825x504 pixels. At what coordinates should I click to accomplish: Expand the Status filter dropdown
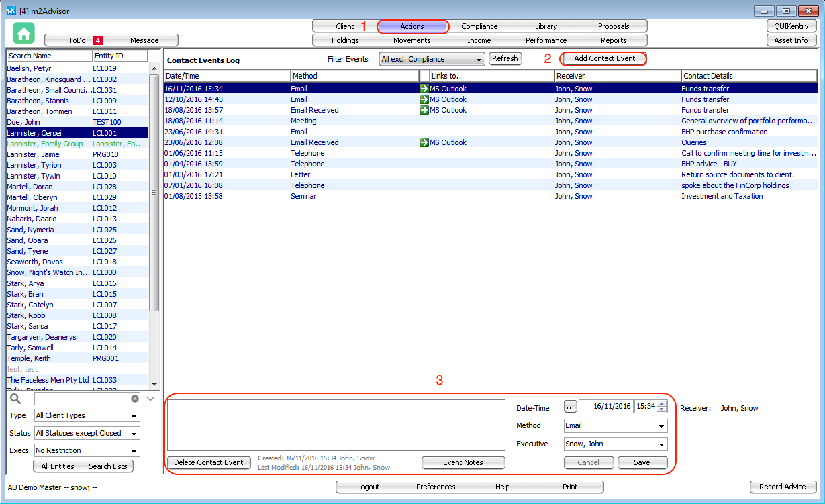click(x=87, y=434)
